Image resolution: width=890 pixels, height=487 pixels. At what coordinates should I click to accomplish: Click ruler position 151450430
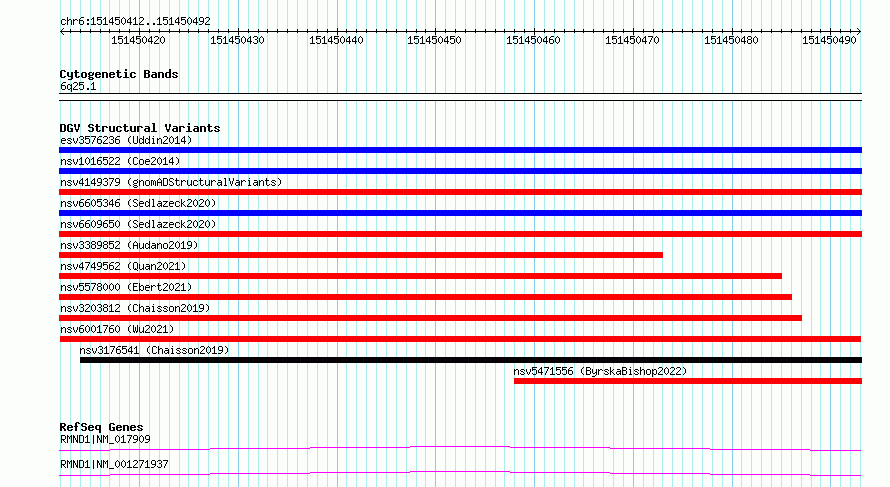coord(237,40)
